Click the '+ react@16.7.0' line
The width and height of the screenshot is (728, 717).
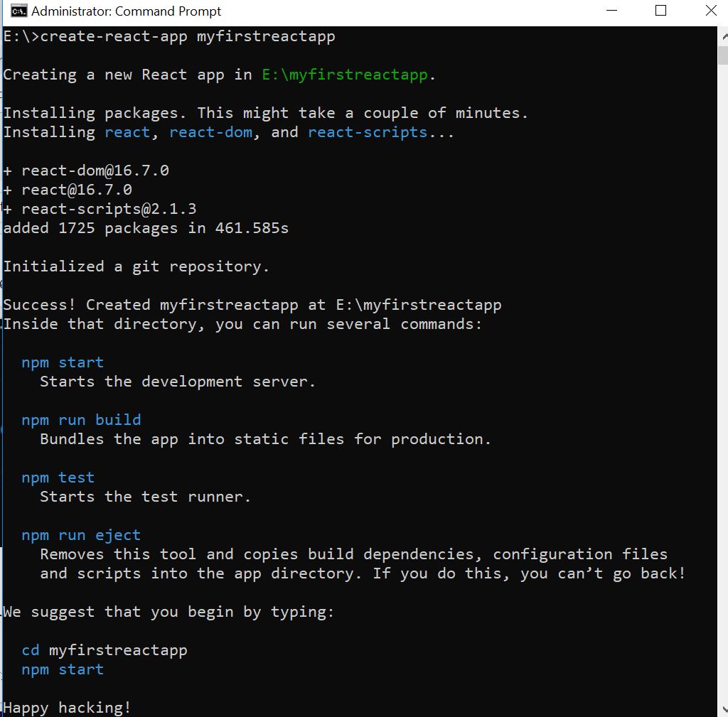68,190
